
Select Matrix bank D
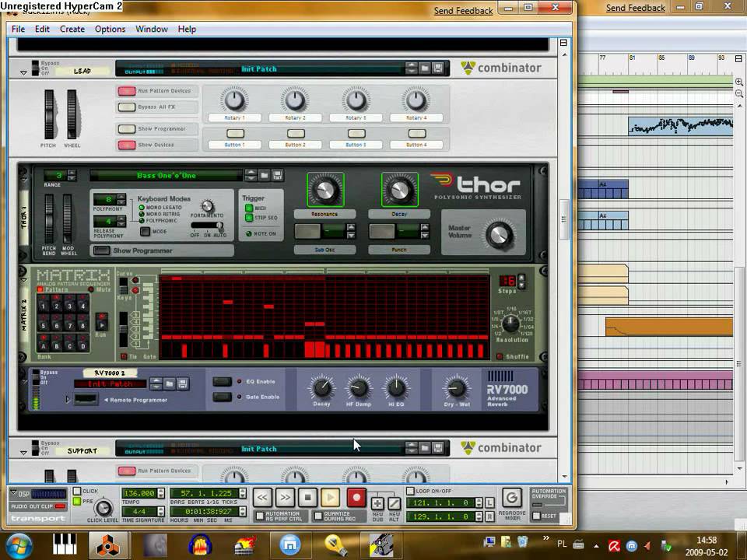coord(83,345)
